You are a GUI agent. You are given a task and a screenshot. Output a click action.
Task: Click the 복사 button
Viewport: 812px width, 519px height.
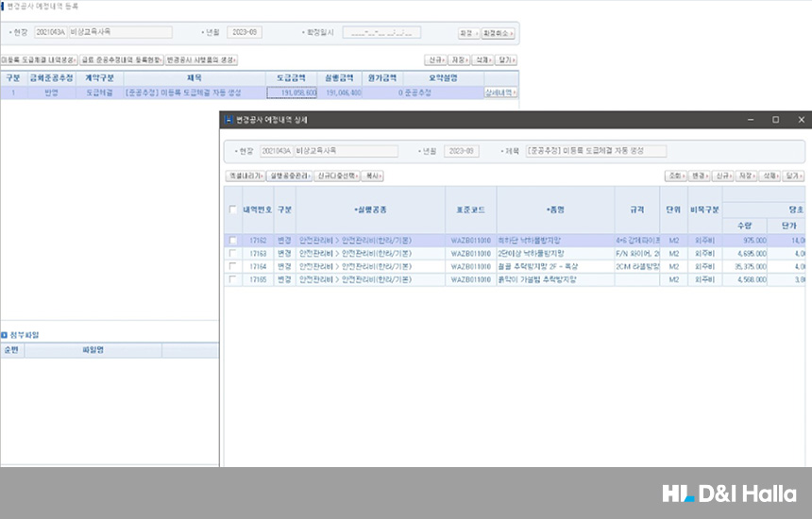click(x=374, y=176)
